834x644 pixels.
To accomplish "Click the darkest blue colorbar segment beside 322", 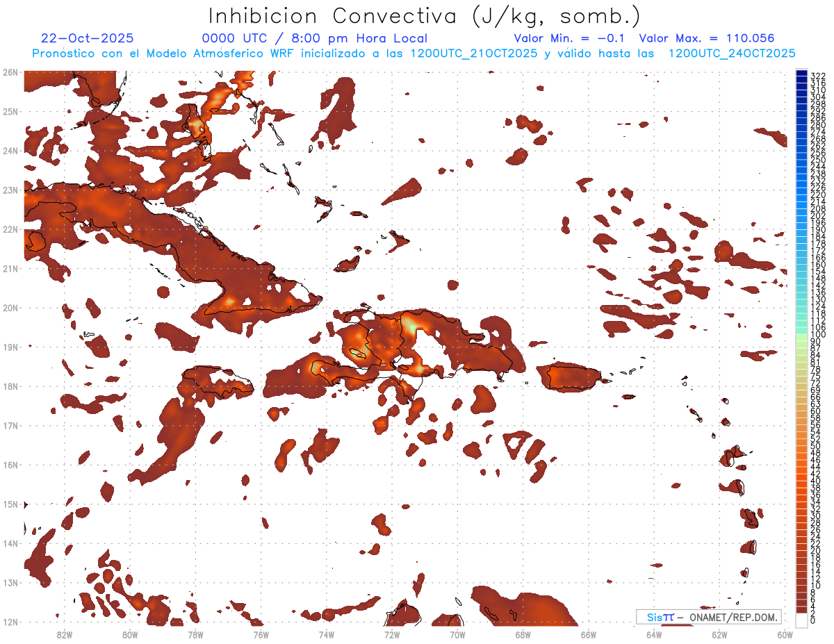I will pyautogui.click(x=802, y=73).
